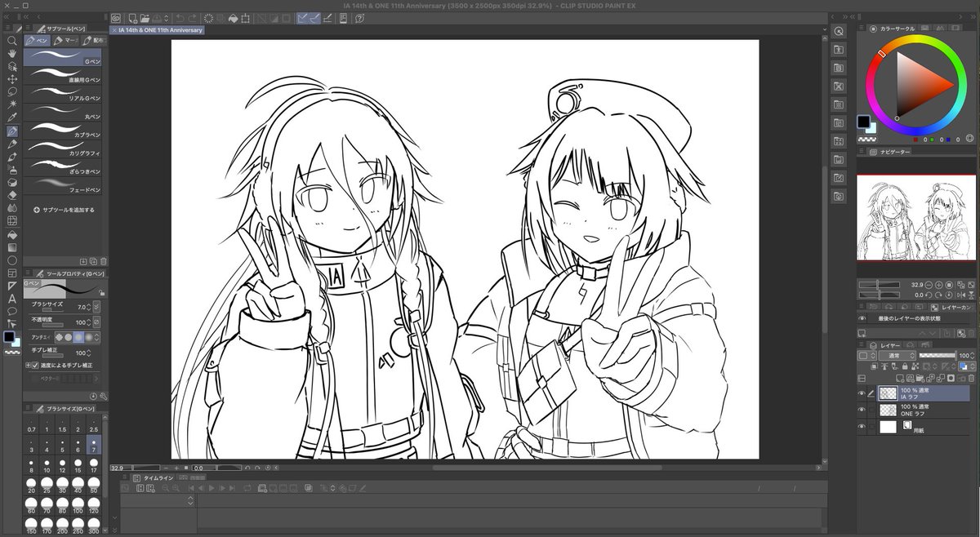
Task: Switch to the ペン subtool group tab
Action: tap(38, 40)
